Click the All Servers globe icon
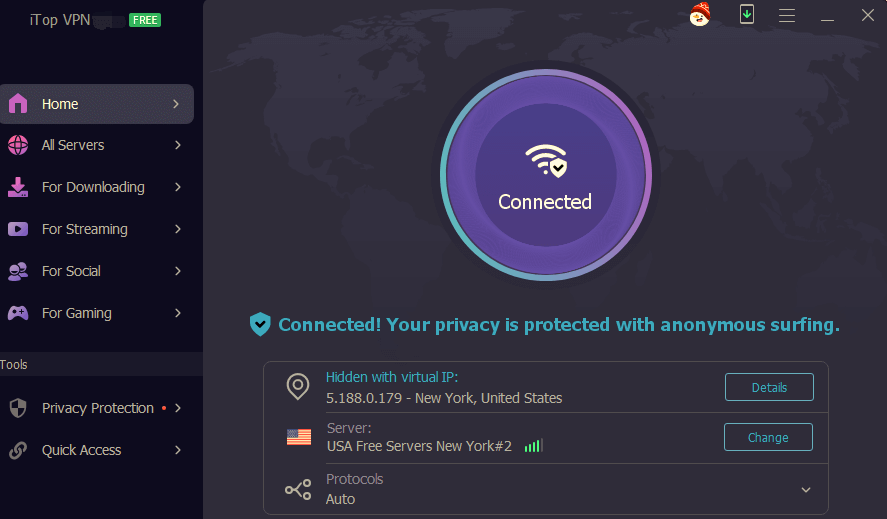The width and height of the screenshot is (887, 519). 18,145
